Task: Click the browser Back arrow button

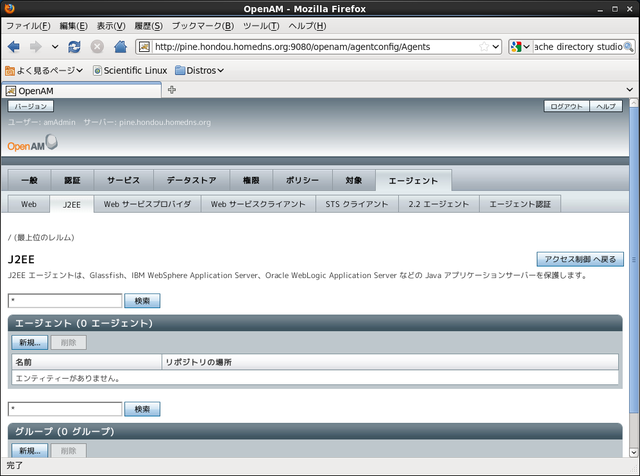Action: pos(14,47)
